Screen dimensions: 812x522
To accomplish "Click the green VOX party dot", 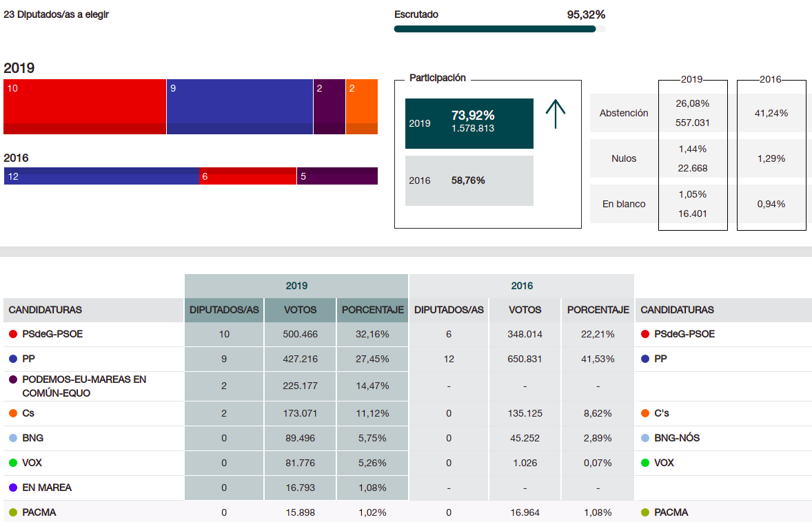I will tap(11, 463).
